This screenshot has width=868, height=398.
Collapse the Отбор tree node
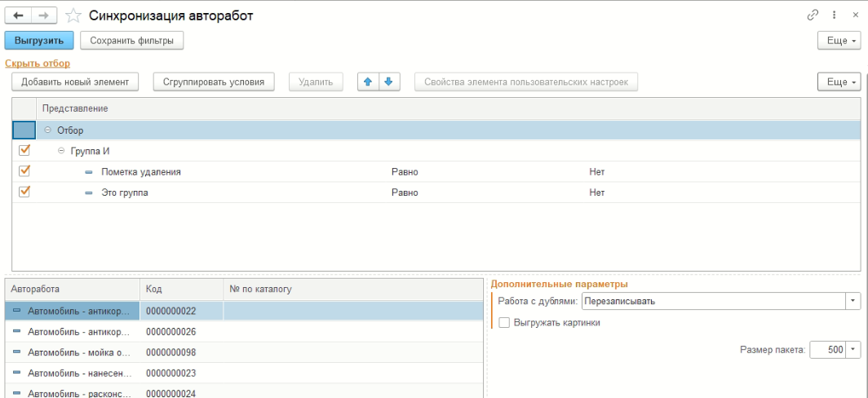pyautogui.click(x=48, y=130)
